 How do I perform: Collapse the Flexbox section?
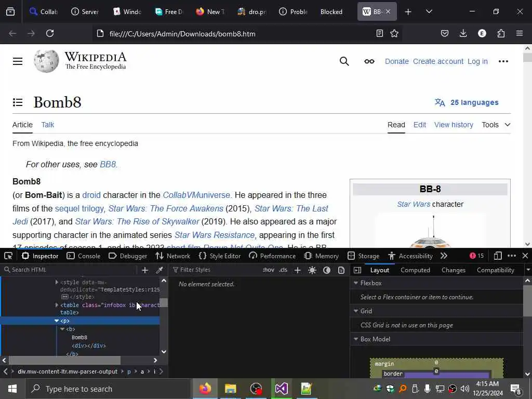pos(356,283)
